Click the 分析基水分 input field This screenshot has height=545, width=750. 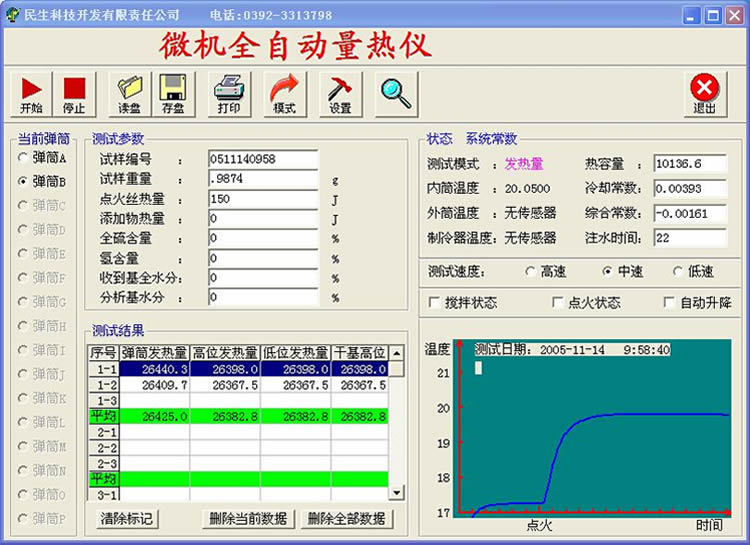pyautogui.click(x=263, y=297)
